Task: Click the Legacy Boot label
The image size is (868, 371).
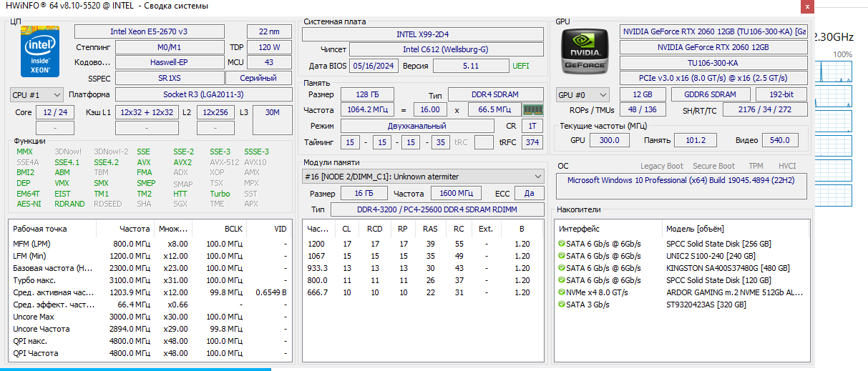Action: pos(662,166)
